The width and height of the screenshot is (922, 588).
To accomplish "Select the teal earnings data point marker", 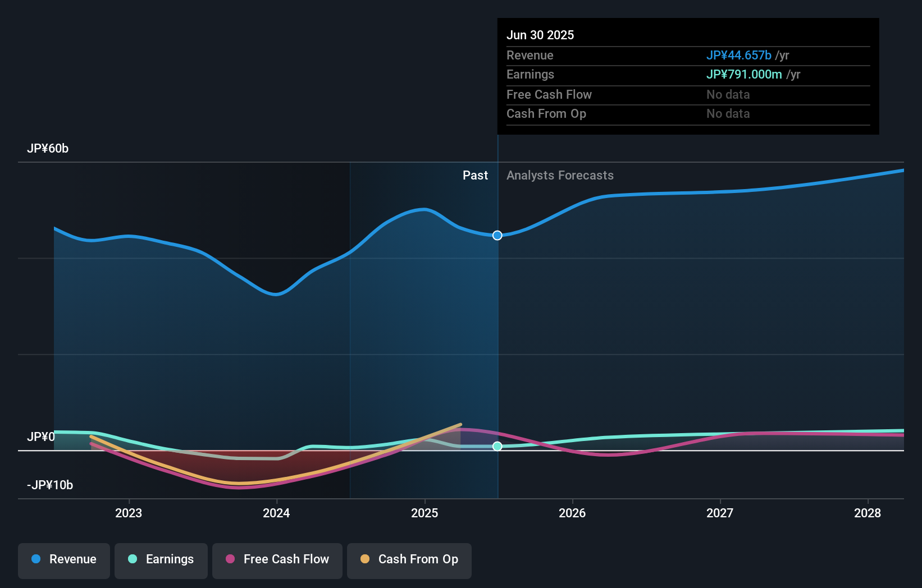I will click(x=497, y=447).
